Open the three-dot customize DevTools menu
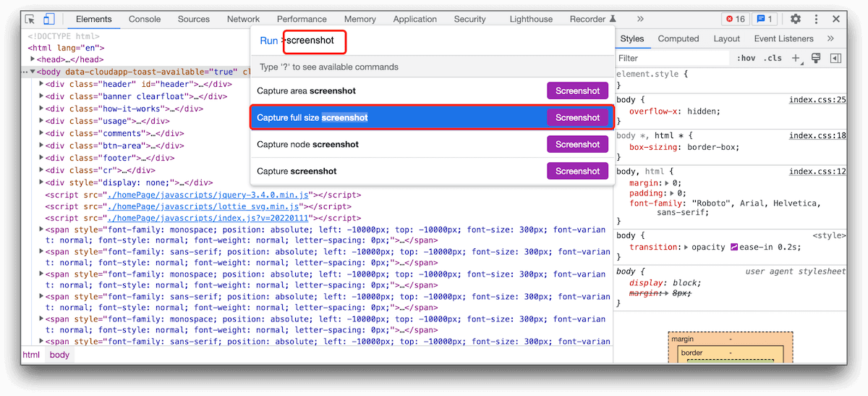This screenshot has height=396, width=868. pos(816,20)
